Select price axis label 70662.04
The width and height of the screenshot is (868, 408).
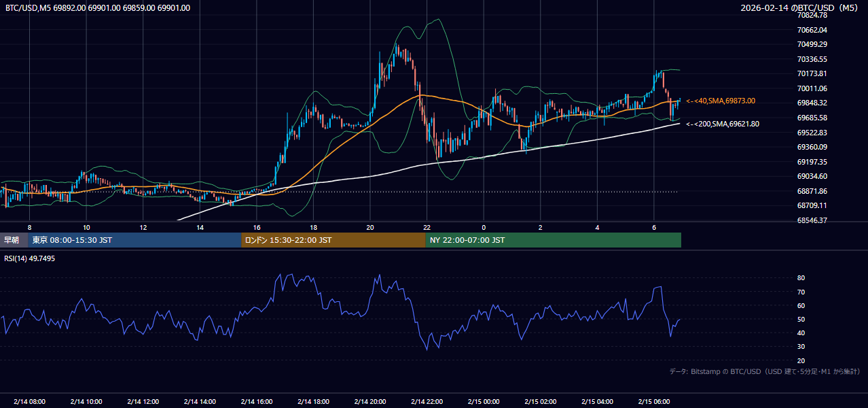(x=812, y=30)
